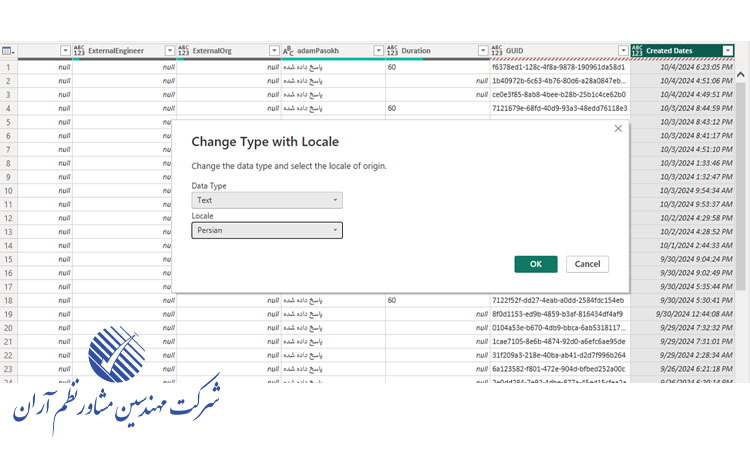
Task: Click GUID cell starting with 31f209a3-218e
Action: tap(560, 355)
